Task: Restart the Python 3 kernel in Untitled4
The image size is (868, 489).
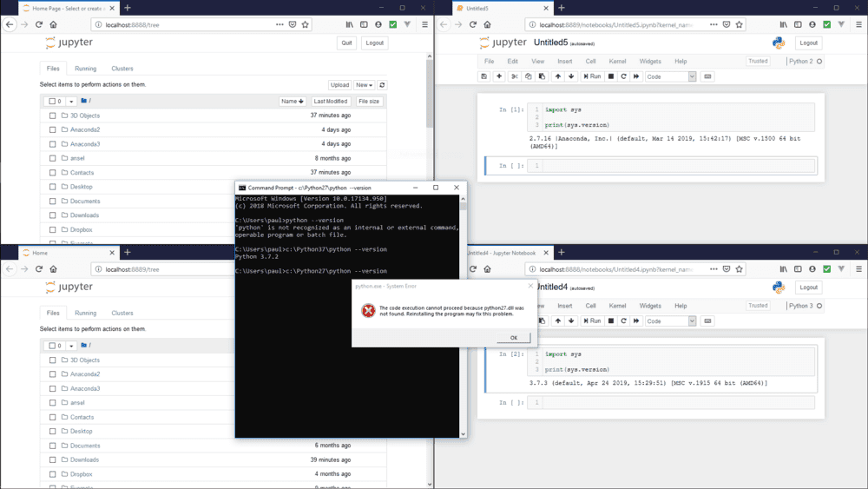Action: [623, 320]
